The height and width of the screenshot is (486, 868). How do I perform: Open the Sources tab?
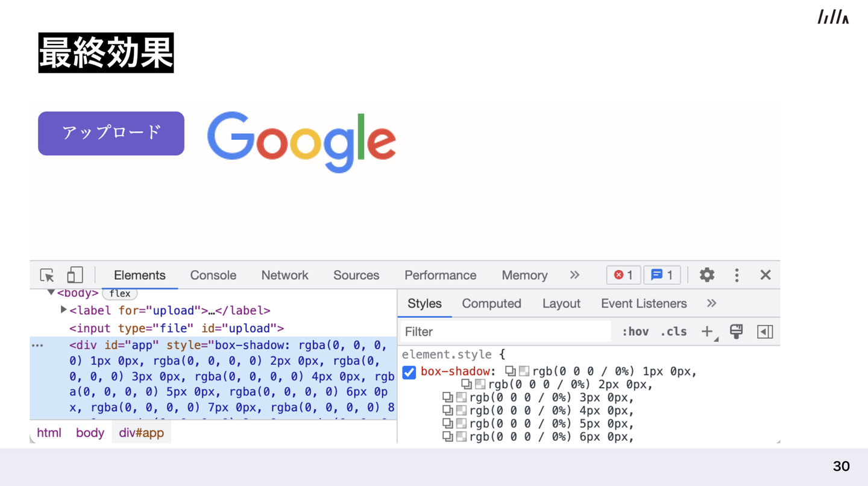356,275
